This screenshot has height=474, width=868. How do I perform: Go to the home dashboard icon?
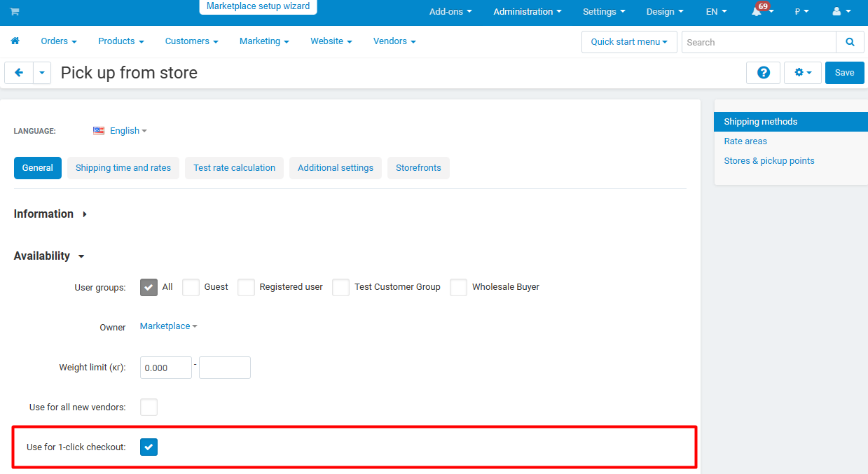[15, 41]
